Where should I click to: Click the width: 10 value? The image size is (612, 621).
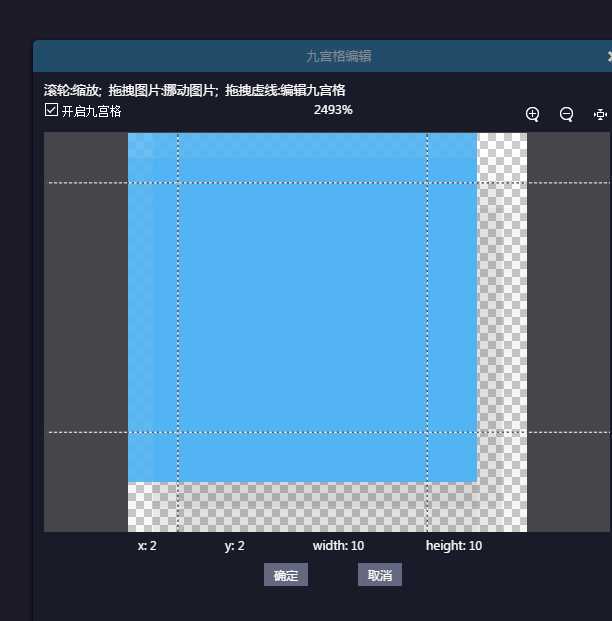[338, 546]
